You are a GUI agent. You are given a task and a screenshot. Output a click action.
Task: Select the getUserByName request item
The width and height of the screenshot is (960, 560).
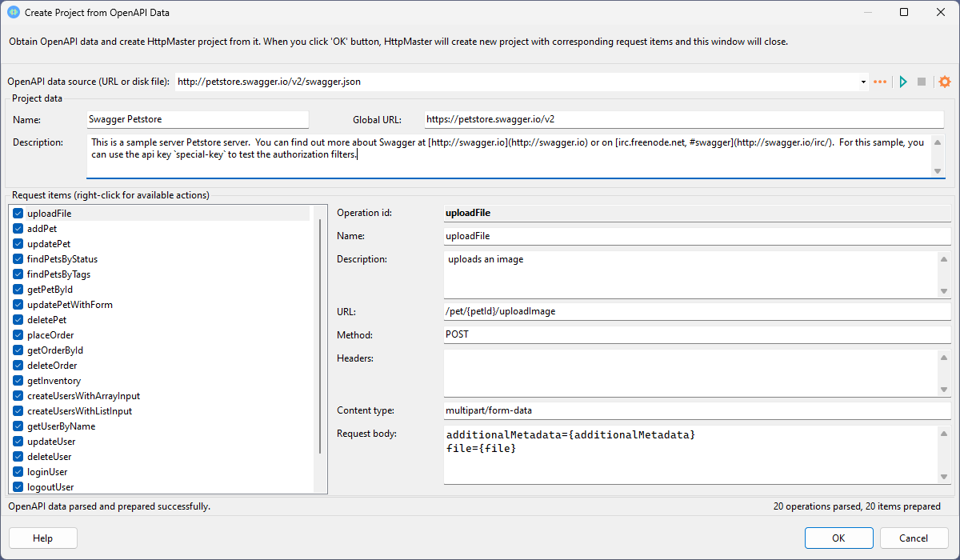(61, 426)
